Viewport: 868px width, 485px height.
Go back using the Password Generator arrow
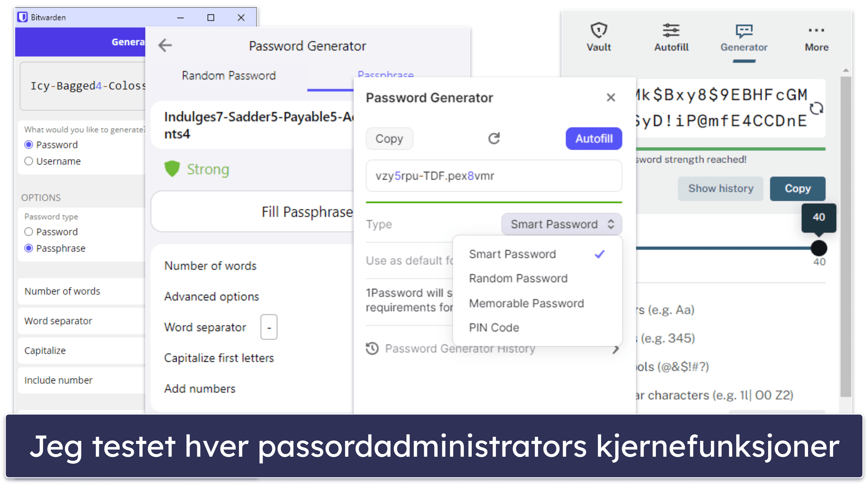165,45
